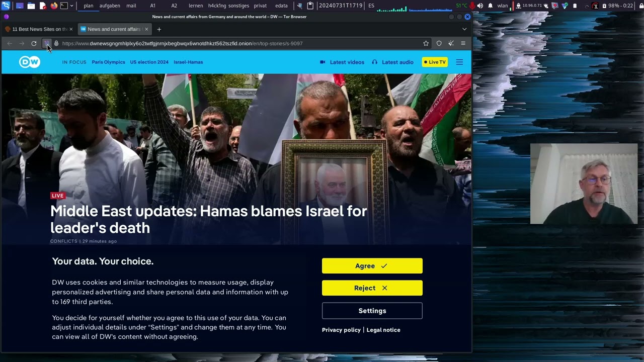Open the US election 2024 link

click(149, 62)
